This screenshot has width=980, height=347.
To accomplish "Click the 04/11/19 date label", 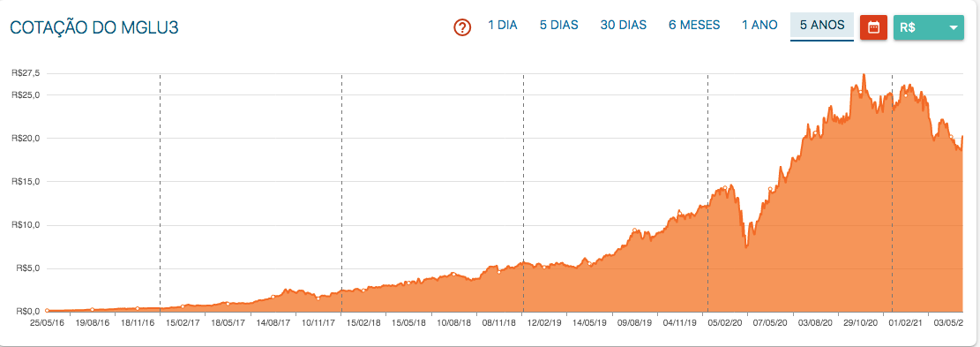I will (x=680, y=324).
